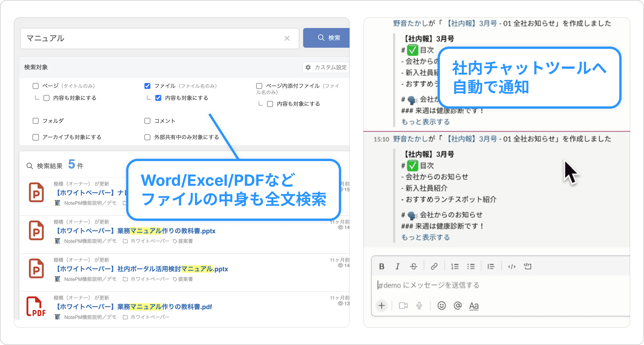
Task: Open the カスタム設定 settings button
Action: point(326,67)
